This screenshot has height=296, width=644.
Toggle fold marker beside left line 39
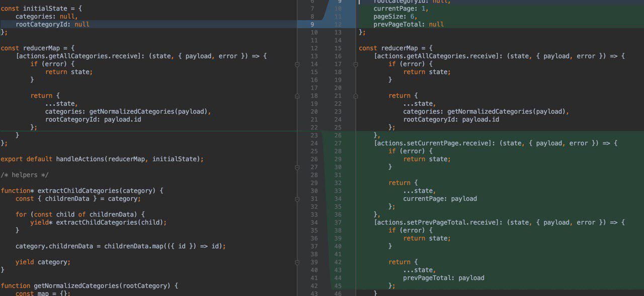pyautogui.click(x=297, y=262)
